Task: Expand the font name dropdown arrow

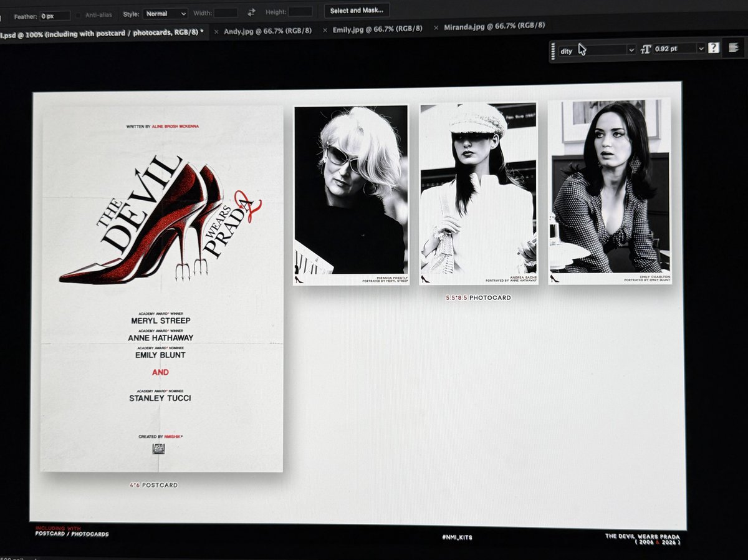Action: 631,49
